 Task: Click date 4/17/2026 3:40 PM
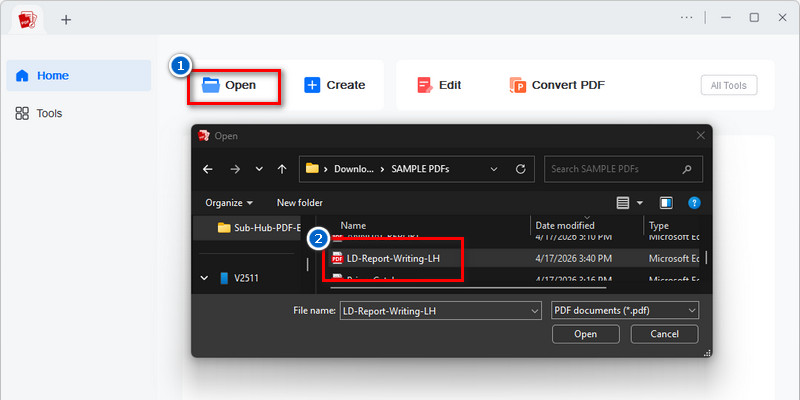point(573,259)
